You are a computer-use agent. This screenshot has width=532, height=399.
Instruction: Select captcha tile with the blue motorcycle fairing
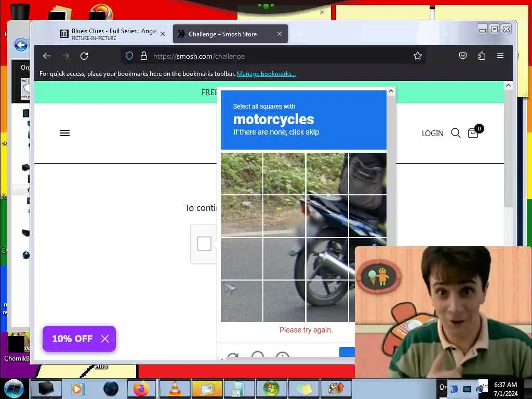[x=327, y=216]
